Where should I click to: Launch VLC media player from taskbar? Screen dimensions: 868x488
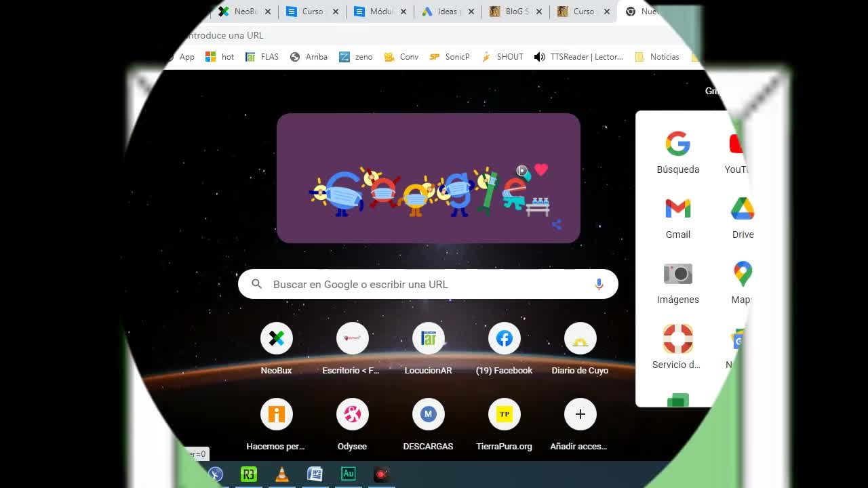click(x=282, y=474)
